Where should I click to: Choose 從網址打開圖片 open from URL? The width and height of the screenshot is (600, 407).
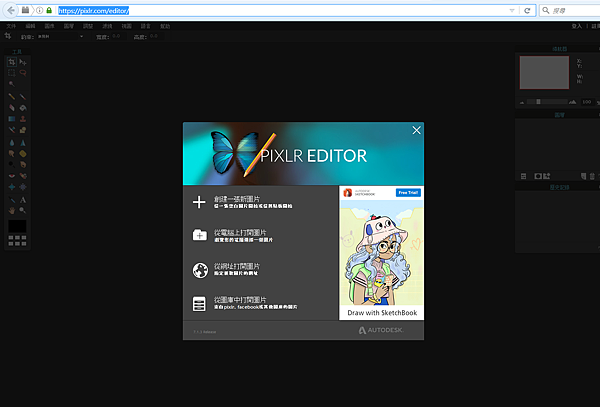pyautogui.click(x=226, y=269)
